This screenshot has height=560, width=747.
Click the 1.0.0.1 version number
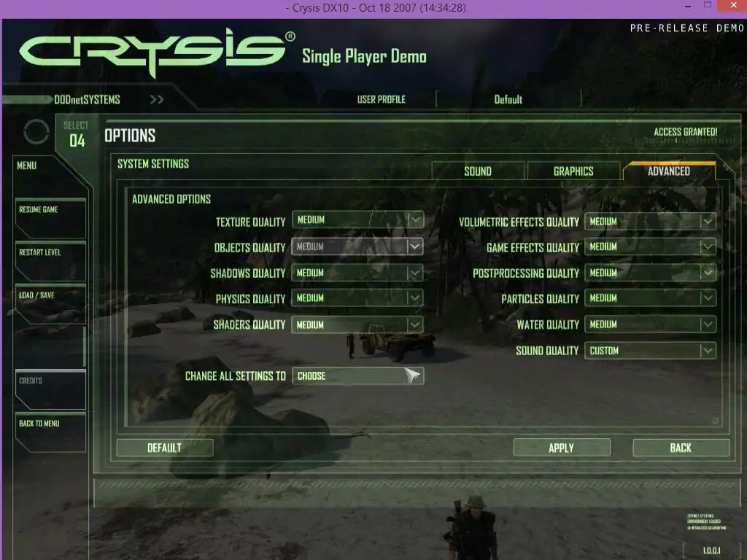point(712,551)
